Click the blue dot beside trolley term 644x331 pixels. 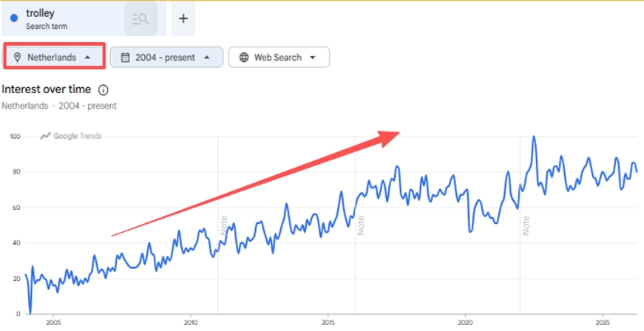coord(14,18)
